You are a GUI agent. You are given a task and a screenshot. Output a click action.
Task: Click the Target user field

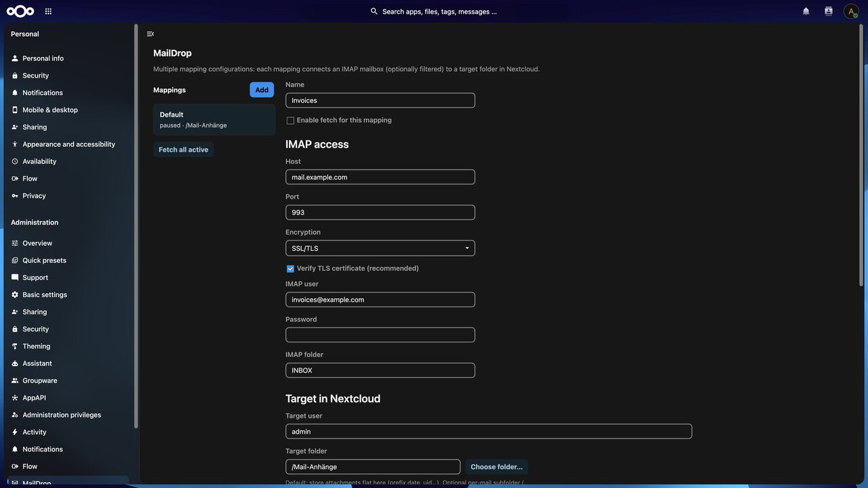pyautogui.click(x=488, y=432)
